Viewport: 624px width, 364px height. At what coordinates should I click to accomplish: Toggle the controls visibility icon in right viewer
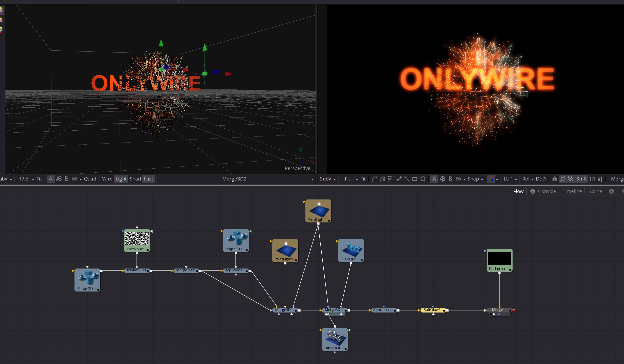click(x=563, y=179)
